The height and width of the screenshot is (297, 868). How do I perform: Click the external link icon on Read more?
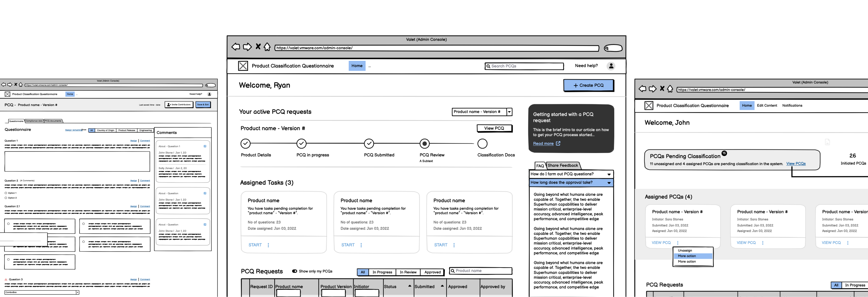(558, 143)
